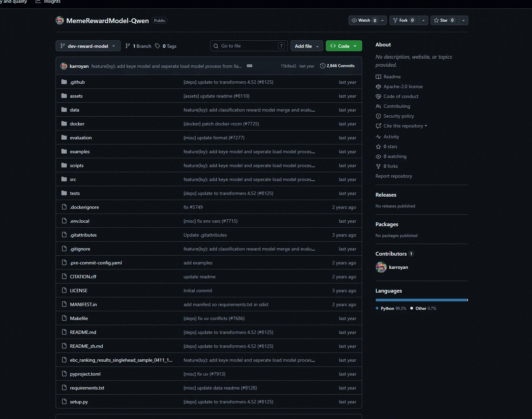532x419 pixels.
Task: Click the Python language bar segment
Action: tap(421, 300)
